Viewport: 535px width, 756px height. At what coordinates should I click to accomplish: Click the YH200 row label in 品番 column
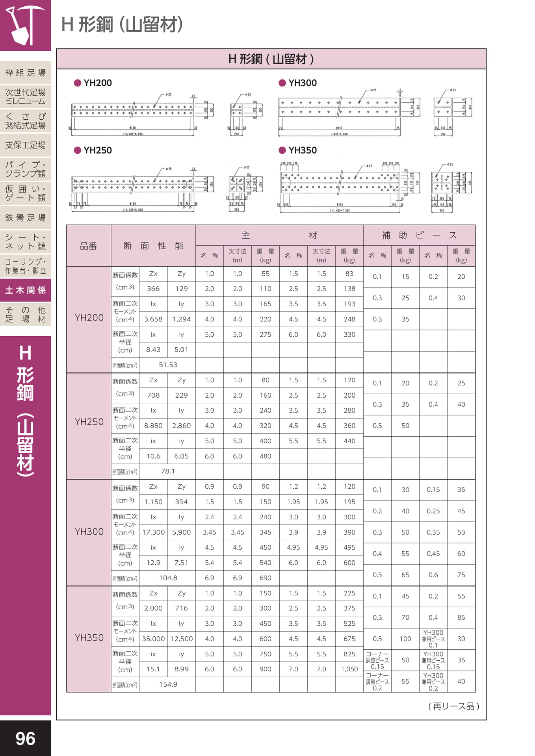coord(89,318)
